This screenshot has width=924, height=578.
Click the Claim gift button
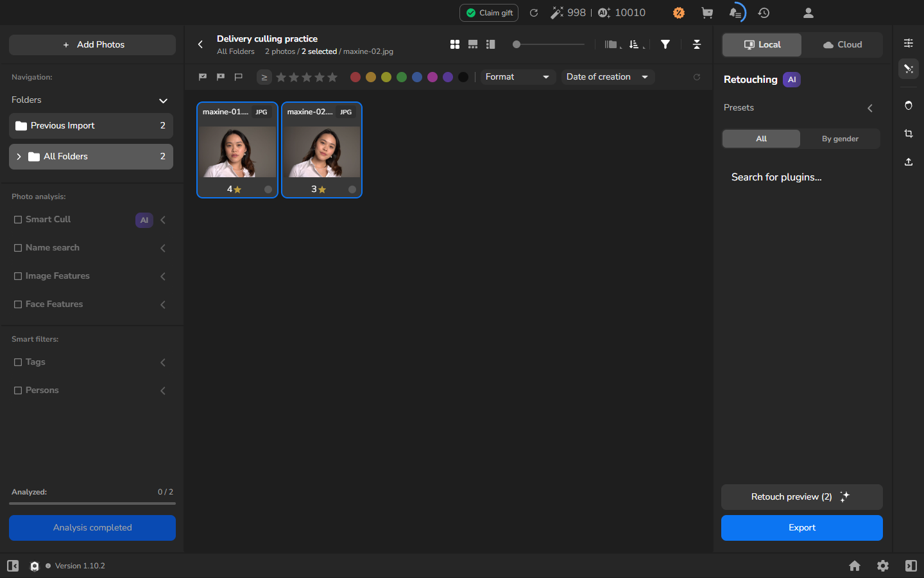point(489,13)
